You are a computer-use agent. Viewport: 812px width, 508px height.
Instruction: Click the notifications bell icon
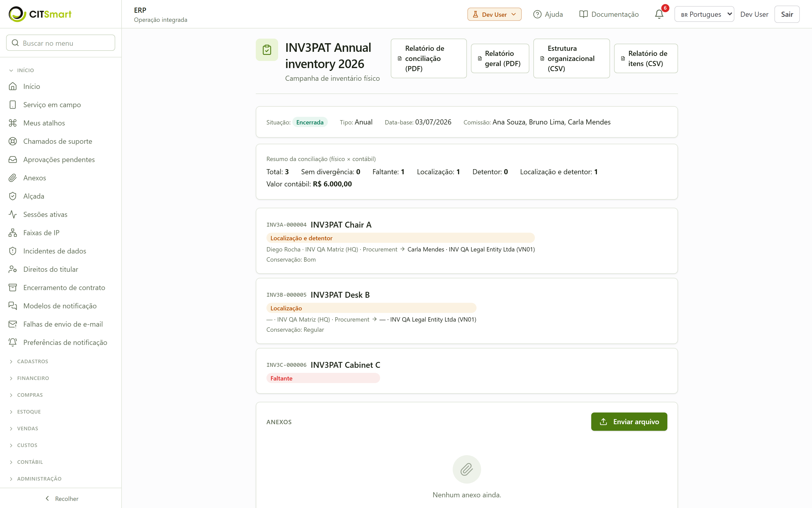[x=659, y=14]
